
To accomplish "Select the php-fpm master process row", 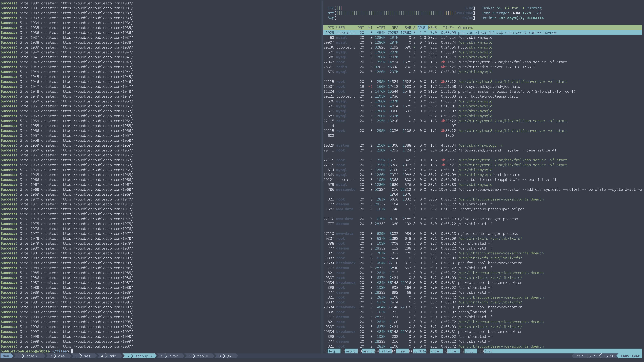I will point(482,91).
